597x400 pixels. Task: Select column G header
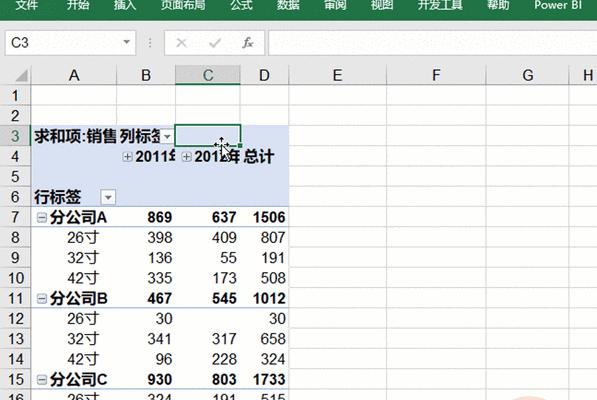coord(527,75)
